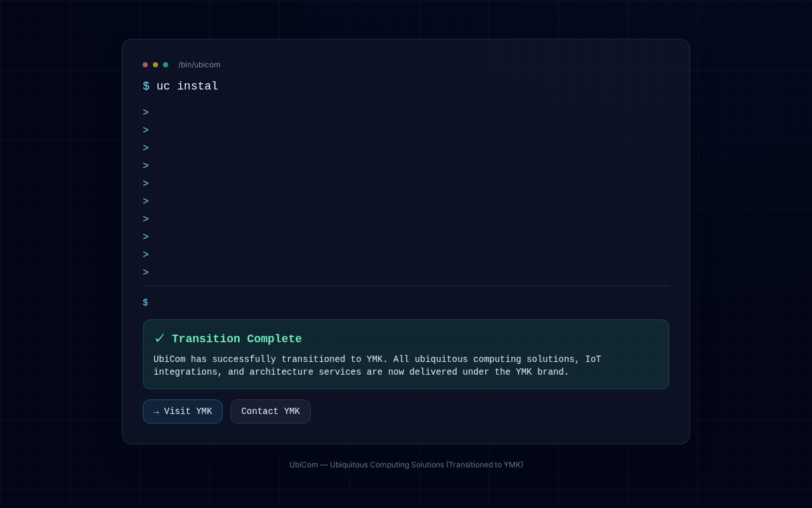The width and height of the screenshot is (812, 508).
Task: Click the /bin/ubicom path title
Action: [199, 65]
